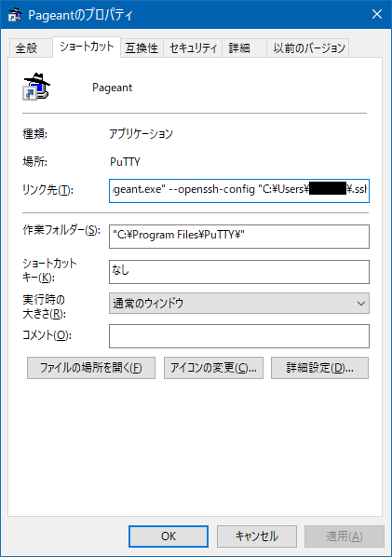
Task: Click the Pageant shortcut icon with hat
Action: [x=36, y=87]
